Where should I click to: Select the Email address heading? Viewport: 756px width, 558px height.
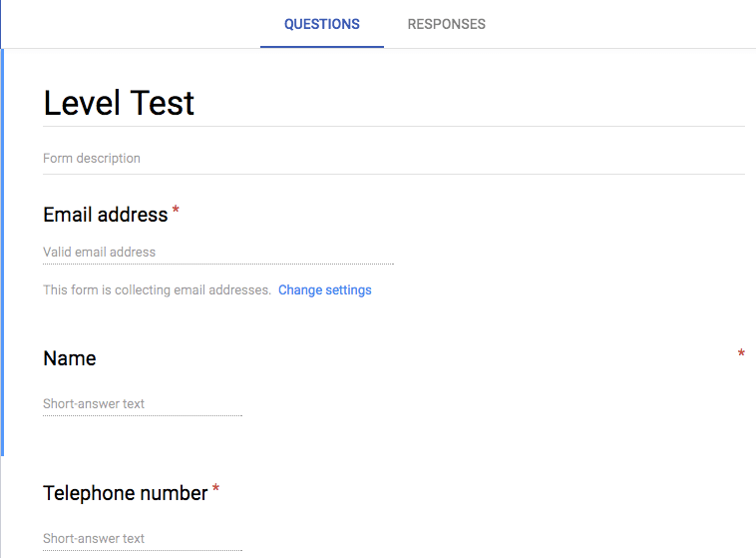coord(105,215)
